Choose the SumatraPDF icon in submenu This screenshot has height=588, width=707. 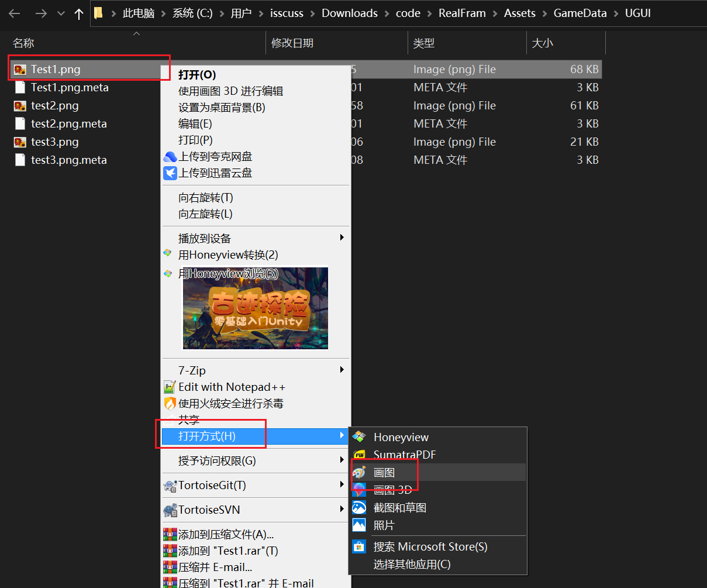point(359,455)
